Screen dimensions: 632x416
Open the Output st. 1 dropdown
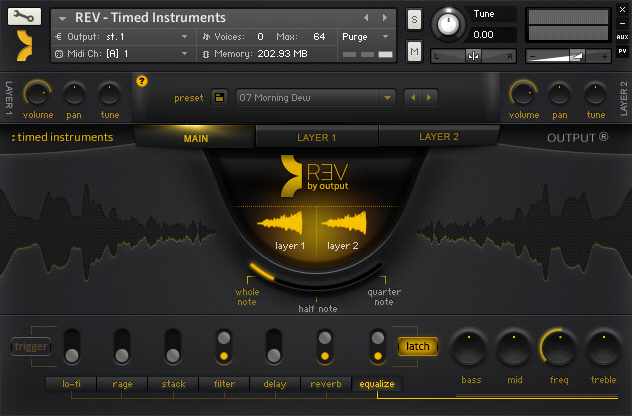pyautogui.click(x=123, y=37)
